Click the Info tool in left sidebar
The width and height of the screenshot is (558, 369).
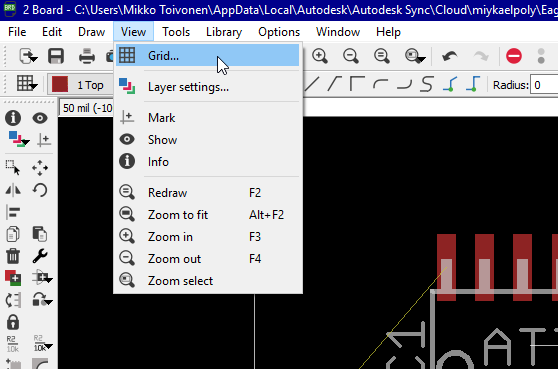click(13, 118)
